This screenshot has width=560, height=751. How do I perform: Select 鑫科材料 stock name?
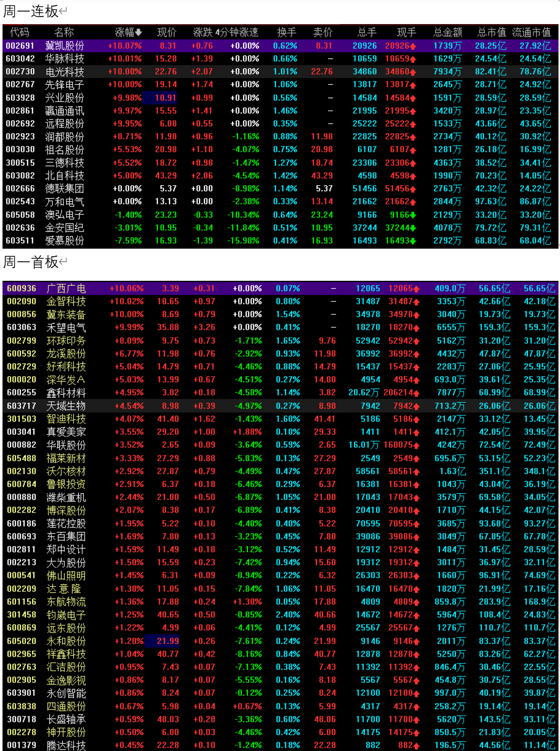pos(66,393)
